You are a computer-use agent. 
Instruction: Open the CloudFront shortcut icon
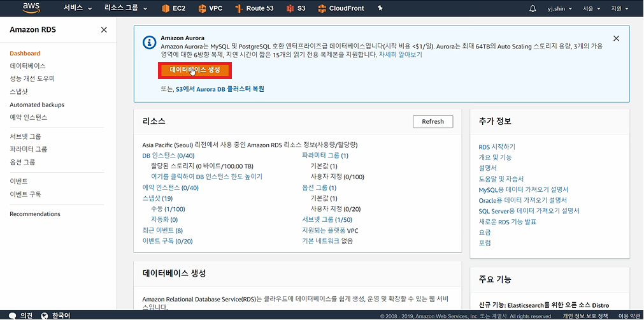pyautogui.click(x=322, y=8)
